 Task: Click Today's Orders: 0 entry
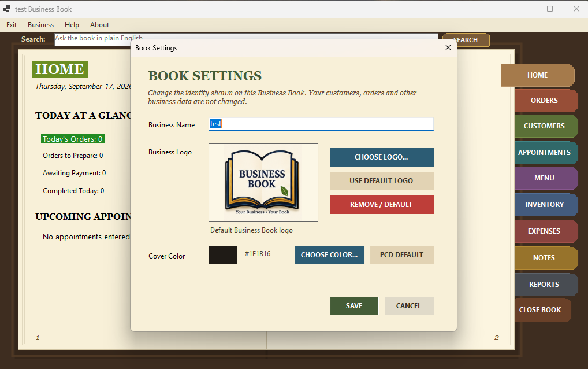tap(73, 139)
